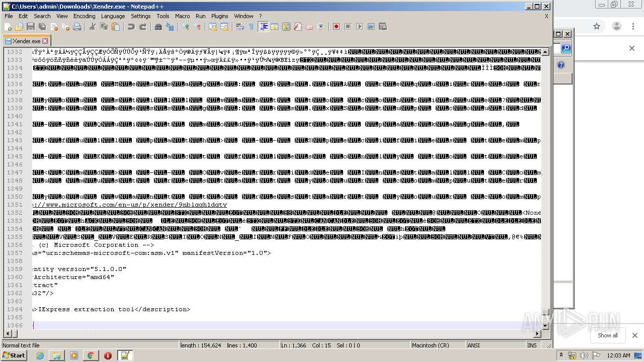
Task: Open the Replace dialog icon
Action: click(170, 27)
